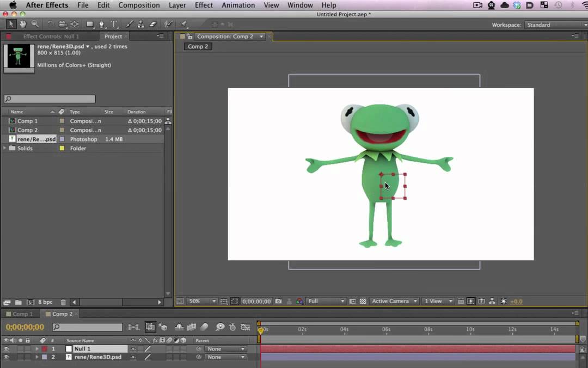Expand the Null 1 layer properties
The image size is (588, 368).
(37, 349)
